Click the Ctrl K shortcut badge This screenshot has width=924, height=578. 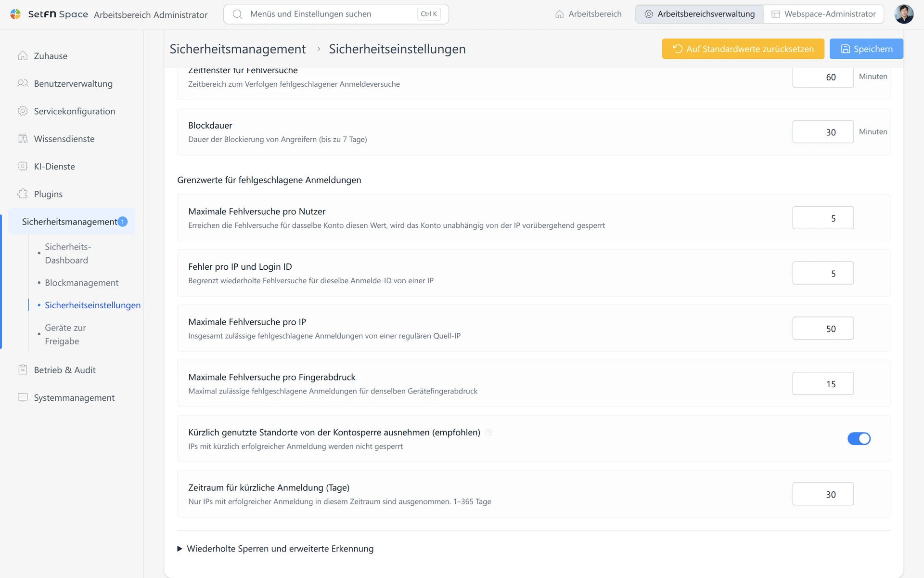(x=429, y=14)
